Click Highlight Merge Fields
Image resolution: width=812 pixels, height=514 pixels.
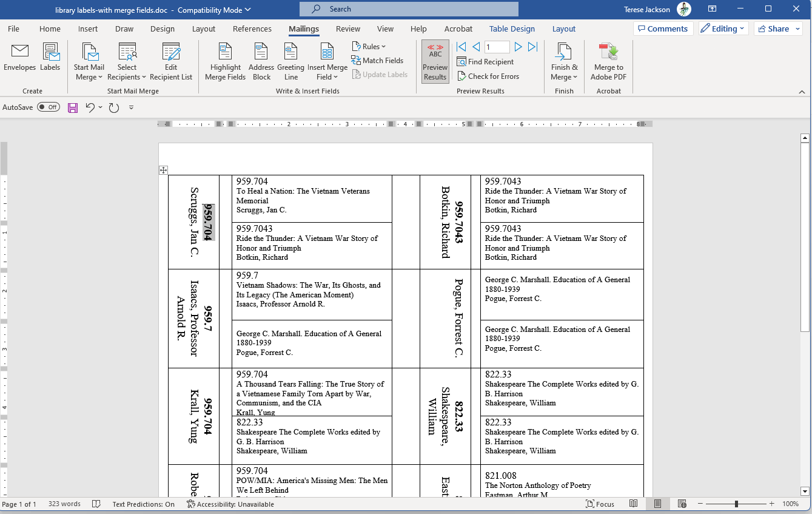coord(226,62)
